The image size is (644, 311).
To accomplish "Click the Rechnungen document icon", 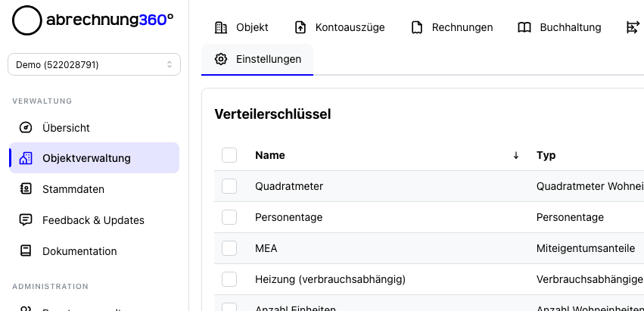I will click(417, 27).
